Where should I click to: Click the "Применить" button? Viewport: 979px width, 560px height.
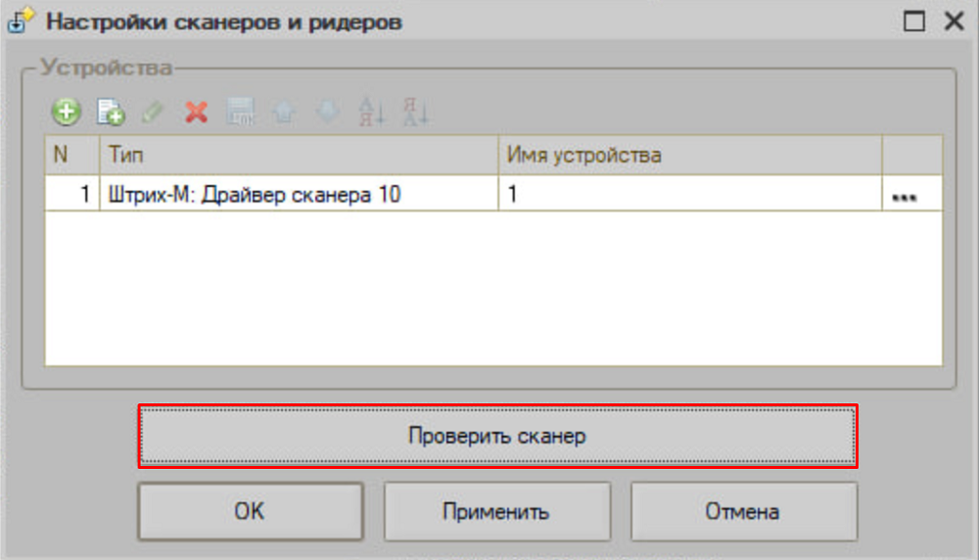496,511
